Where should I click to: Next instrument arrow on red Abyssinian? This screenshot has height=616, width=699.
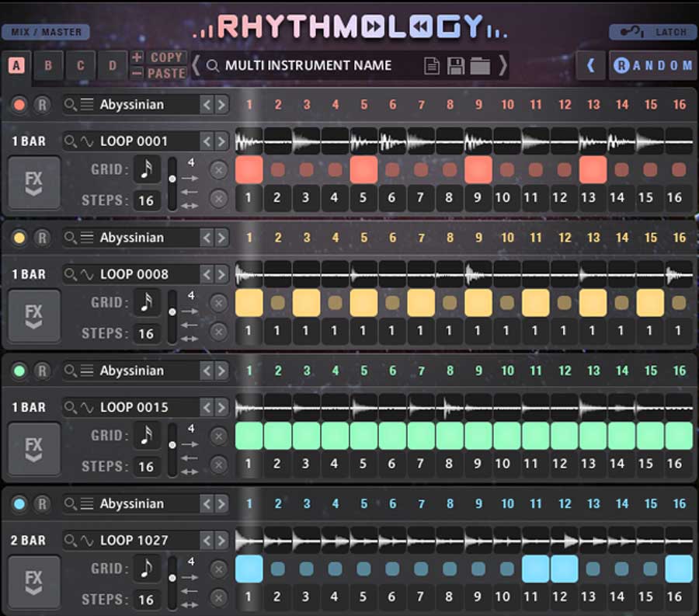[221, 105]
